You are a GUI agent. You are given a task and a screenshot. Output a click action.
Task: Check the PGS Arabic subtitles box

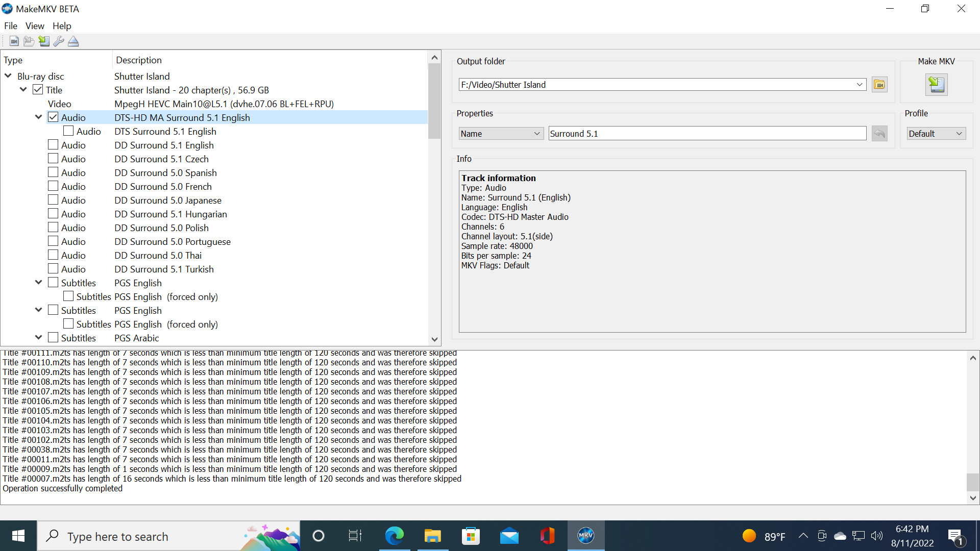point(53,338)
